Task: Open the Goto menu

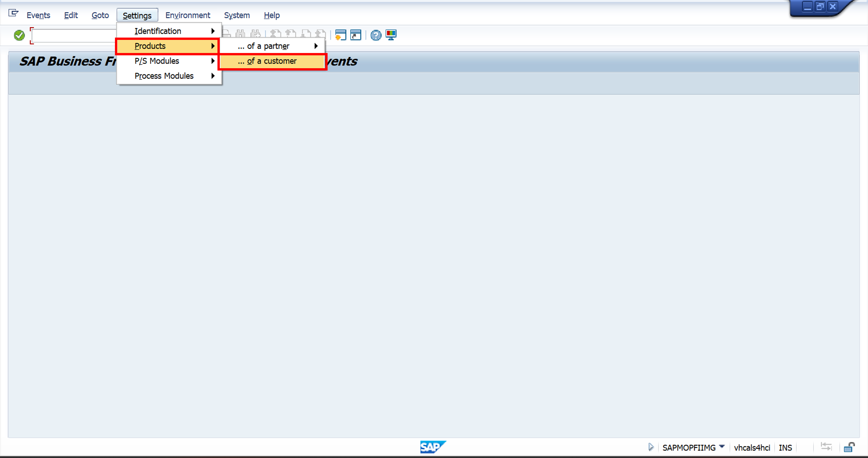Action: pyautogui.click(x=100, y=15)
